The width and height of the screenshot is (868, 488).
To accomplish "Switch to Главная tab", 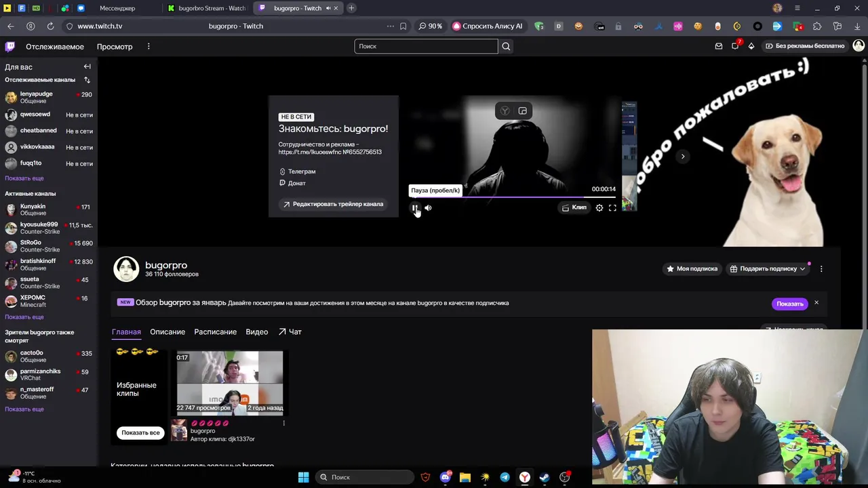I will (126, 332).
